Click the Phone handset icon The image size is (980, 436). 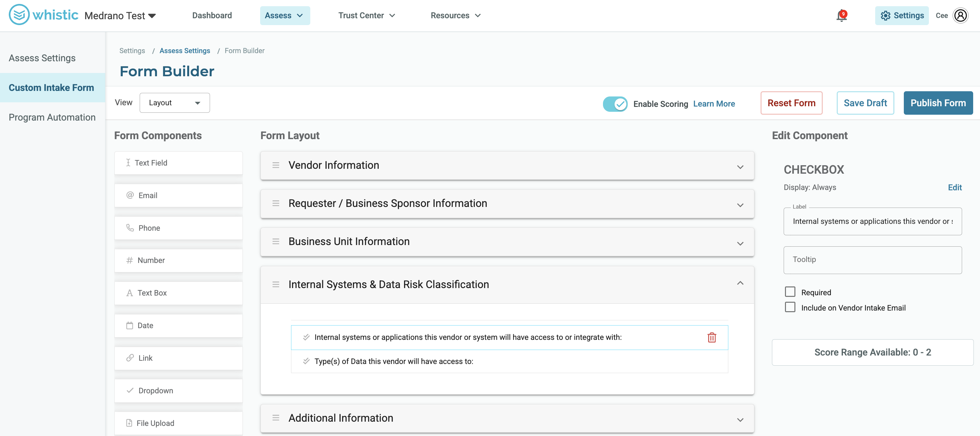[130, 228]
